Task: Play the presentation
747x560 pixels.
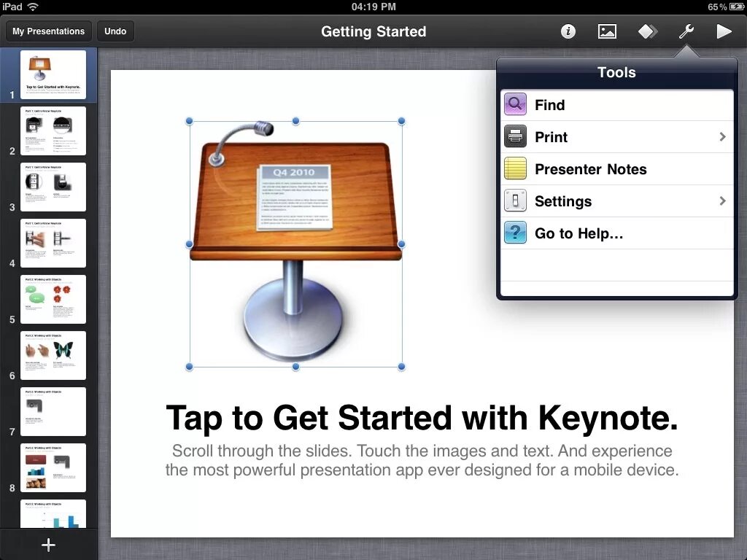Action: click(x=724, y=31)
